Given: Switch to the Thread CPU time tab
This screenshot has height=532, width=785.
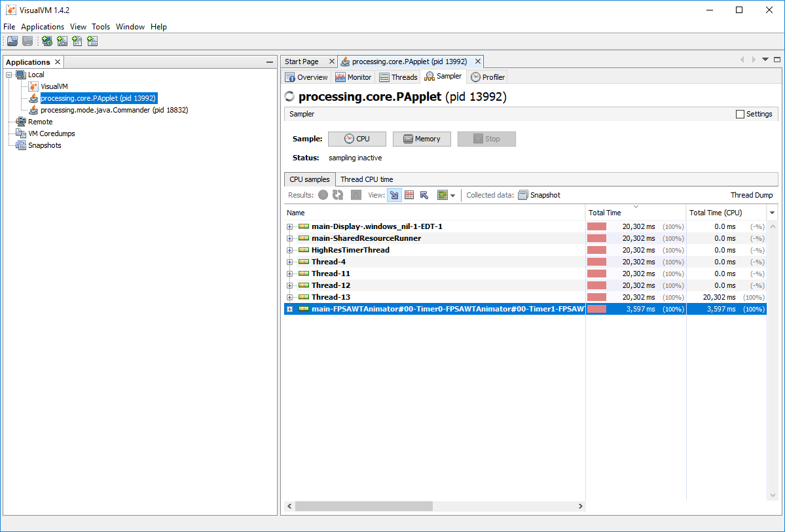Looking at the screenshot, I should [367, 179].
